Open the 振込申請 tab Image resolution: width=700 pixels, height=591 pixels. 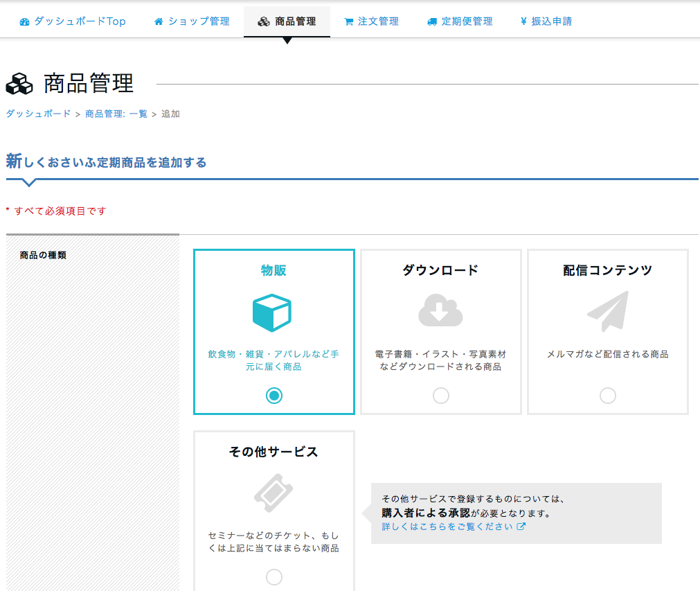click(x=546, y=21)
